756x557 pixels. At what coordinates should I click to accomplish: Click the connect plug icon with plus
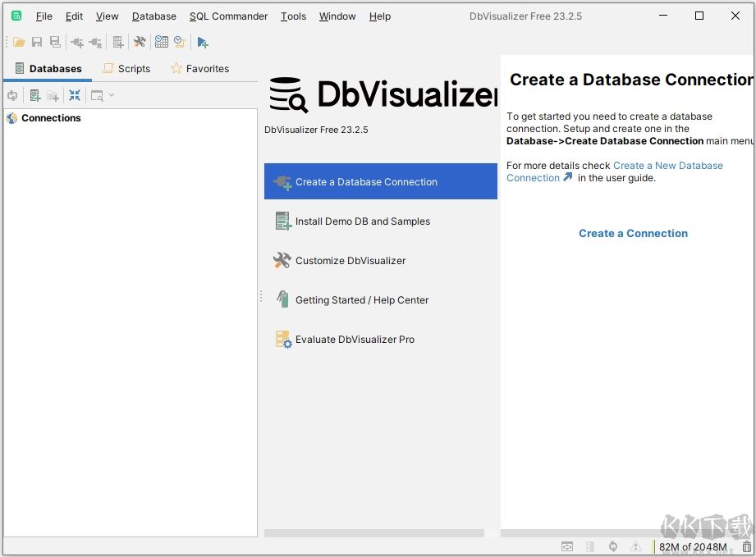click(76, 43)
